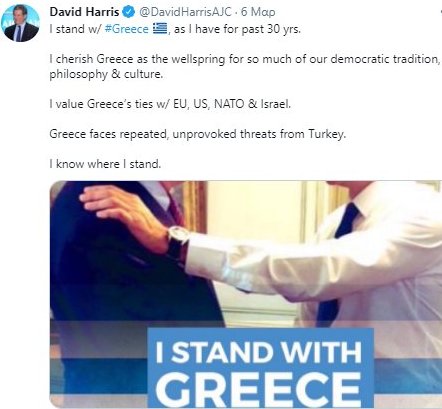Follow the #Greece hashtag
Viewport: 442px width, 409px height.
pos(126,29)
